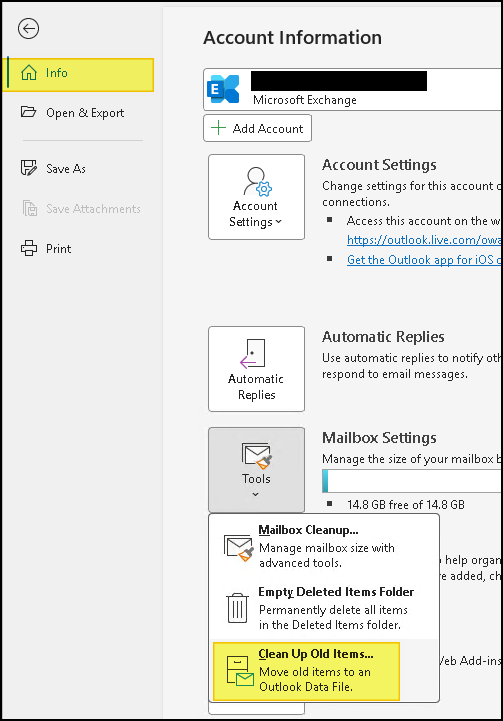The image size is (503, 721).
Task: Open the Exchange account selector box
Action: pos(352,90)
